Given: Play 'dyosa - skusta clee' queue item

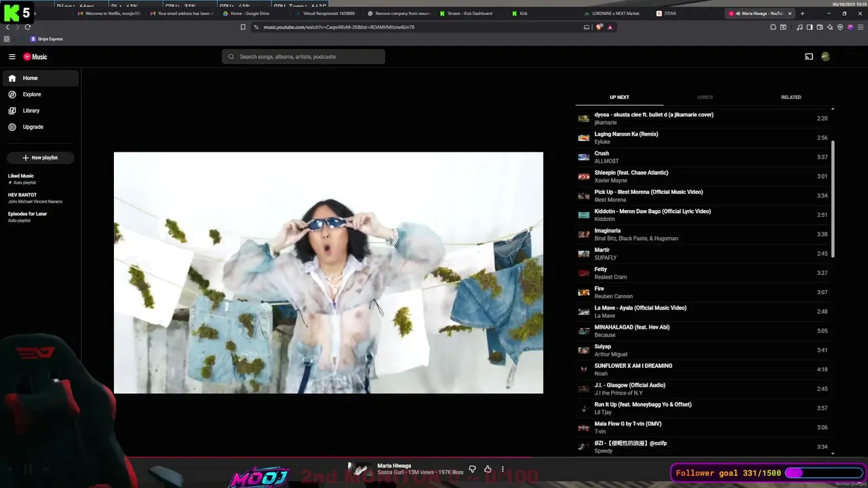Looking at the screenshot, I should coord(703,119).
